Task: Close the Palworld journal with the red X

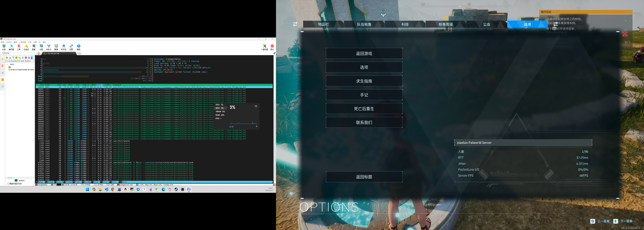Action: (625, 34)
